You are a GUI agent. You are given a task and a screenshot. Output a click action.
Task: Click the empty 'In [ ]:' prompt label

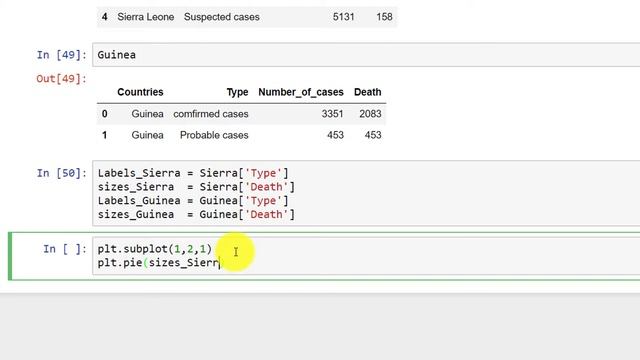(65, 249)
